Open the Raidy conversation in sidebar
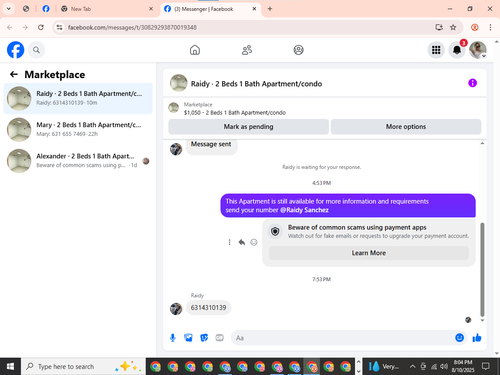The height and width of the screenshot is (375, 500). click(78, 98)
